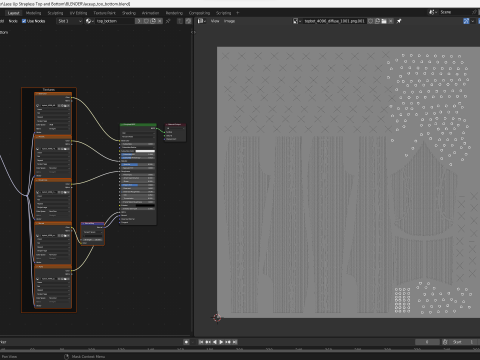The image size is (480, 360).
Task: Open image editor type dropdown
Action: coord(201,21)
